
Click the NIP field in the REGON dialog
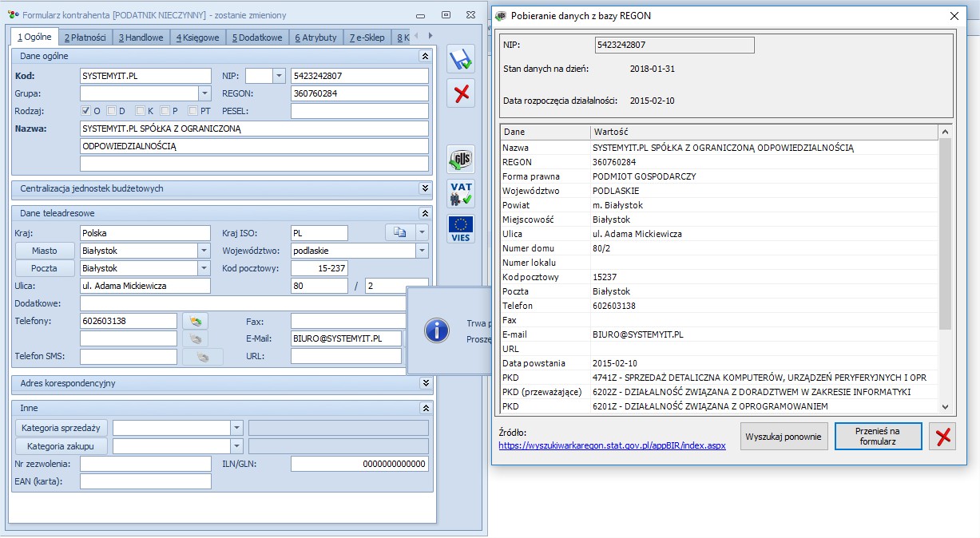pyautogui.click(x=675, y=45)
